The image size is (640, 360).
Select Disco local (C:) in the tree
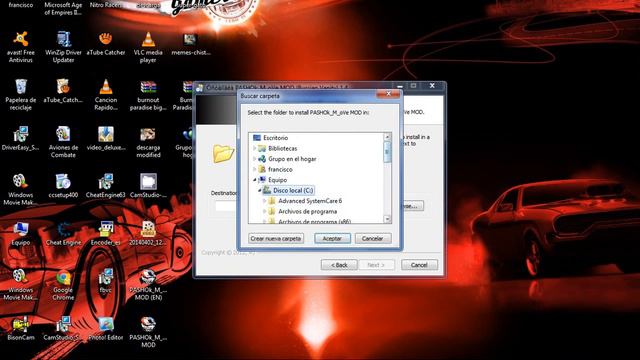293,191
